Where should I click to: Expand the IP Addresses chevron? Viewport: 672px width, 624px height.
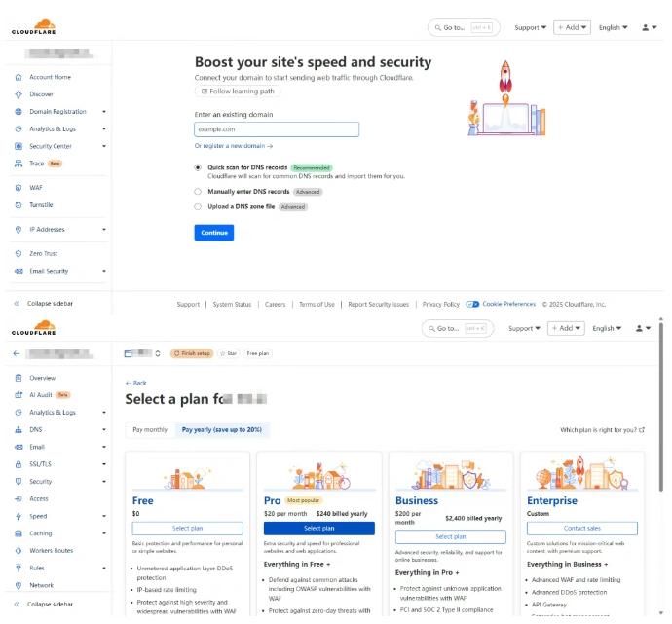tap(104, 230)
